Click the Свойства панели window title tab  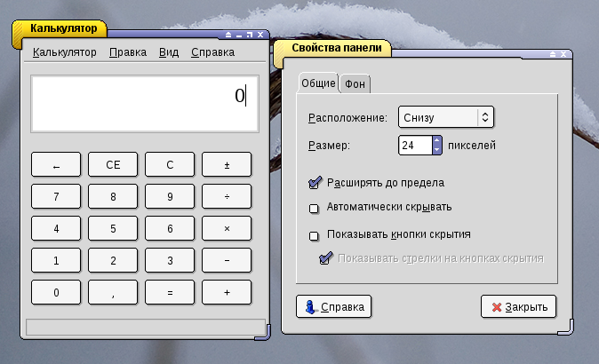coord(337,48)
